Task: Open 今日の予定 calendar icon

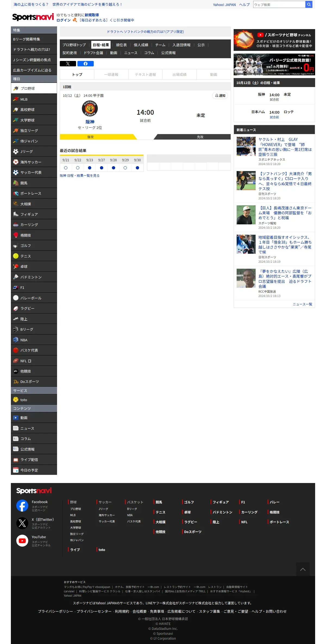Action: (16, 470)
